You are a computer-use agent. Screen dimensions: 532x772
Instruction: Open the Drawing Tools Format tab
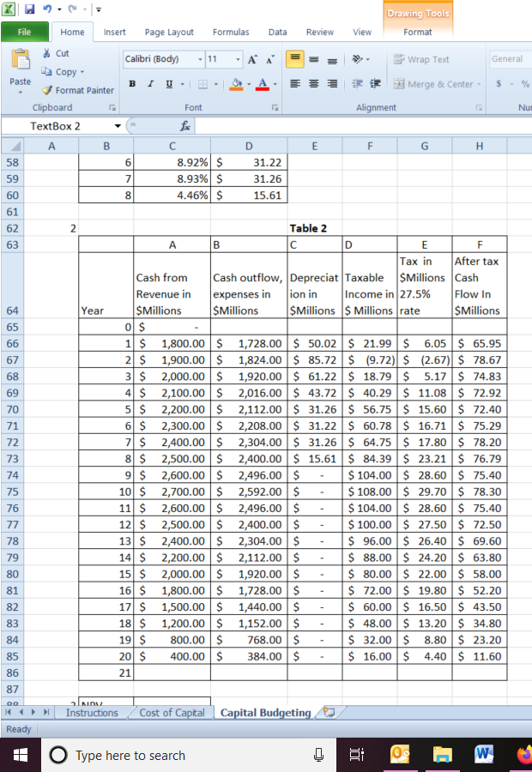[418, 32]
